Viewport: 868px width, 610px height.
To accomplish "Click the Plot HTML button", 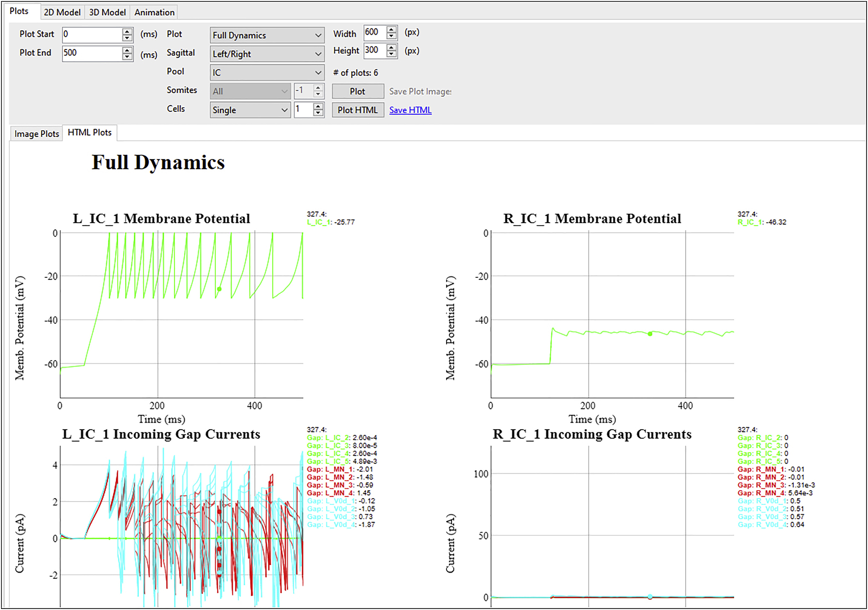I will (357, 110).
